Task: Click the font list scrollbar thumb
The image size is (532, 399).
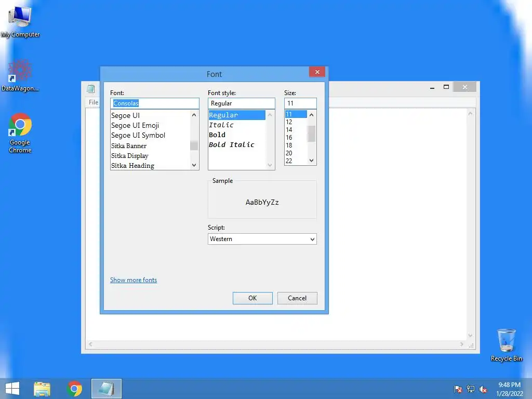Action: click(x=194, y=145)
